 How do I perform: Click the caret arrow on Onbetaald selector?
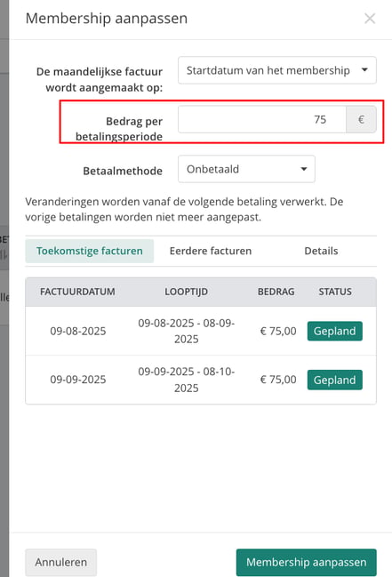[x=304, y=169]
